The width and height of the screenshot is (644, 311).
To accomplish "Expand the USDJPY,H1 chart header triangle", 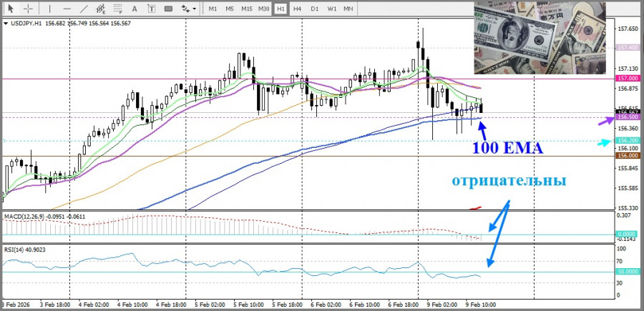I will [5, 24].
